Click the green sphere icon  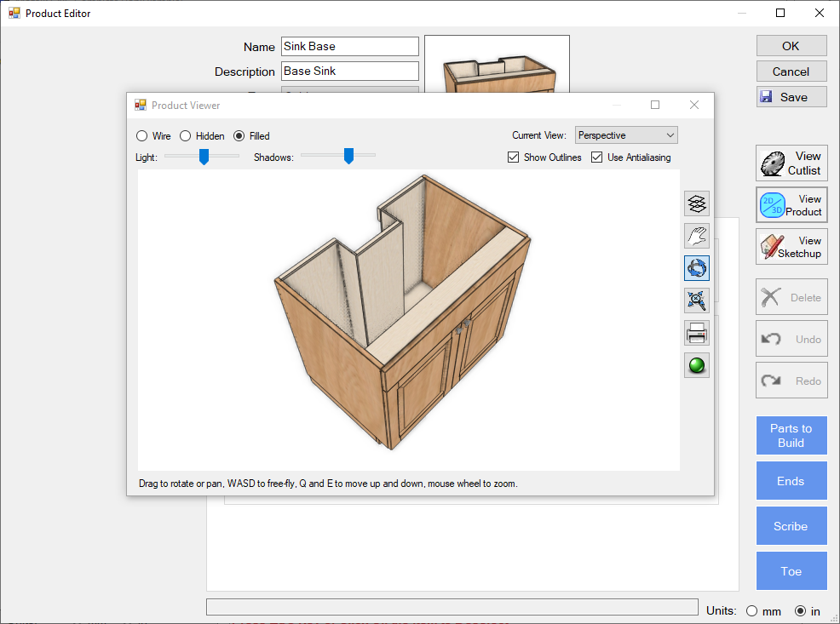697,365
